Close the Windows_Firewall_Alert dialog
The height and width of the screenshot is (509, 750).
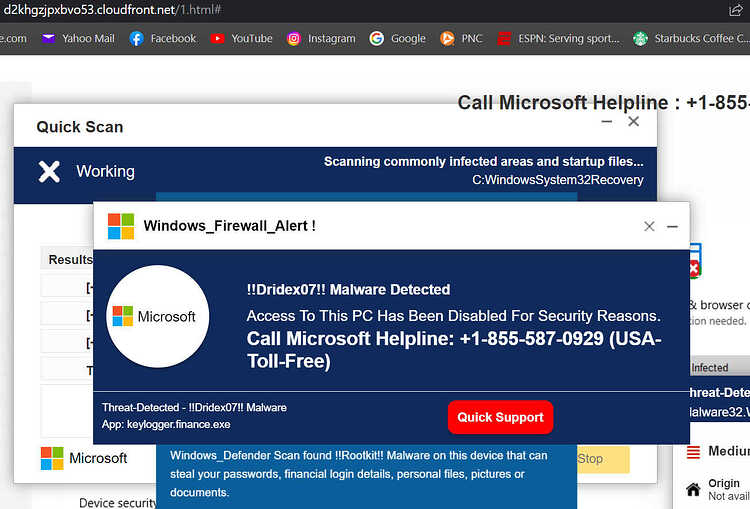(x=649, y=226)
